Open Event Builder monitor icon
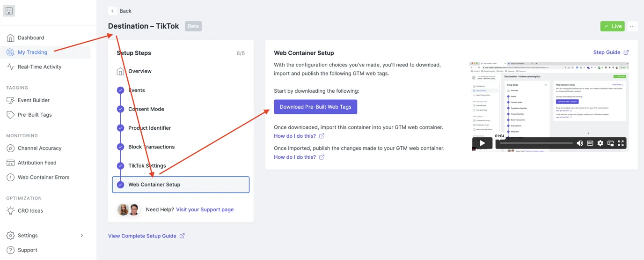 pos(10,100)
